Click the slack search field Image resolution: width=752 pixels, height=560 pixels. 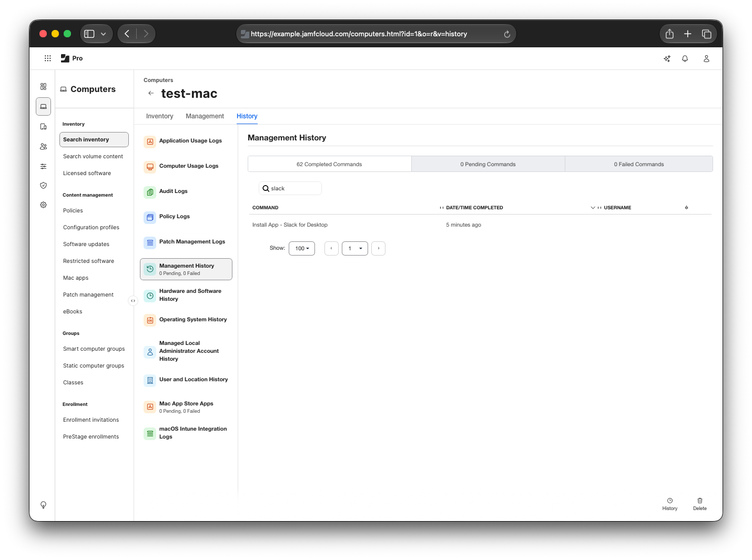(290, 188)
